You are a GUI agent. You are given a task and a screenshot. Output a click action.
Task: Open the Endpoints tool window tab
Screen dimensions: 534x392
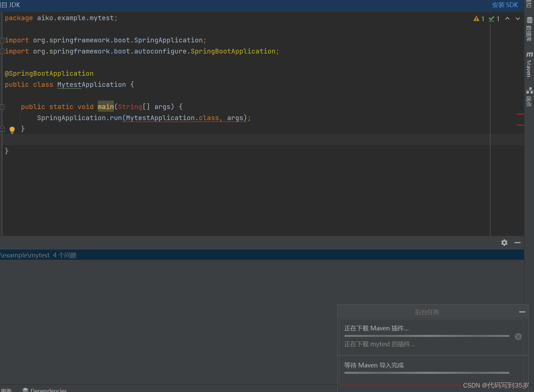[x=529, y=97]
